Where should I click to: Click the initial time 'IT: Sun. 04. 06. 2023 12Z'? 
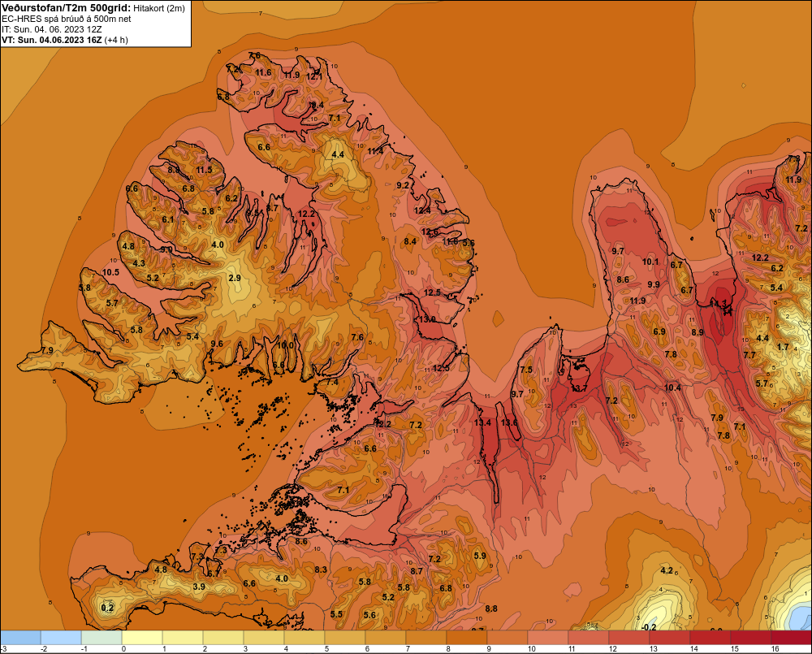(x=52, y=29)
